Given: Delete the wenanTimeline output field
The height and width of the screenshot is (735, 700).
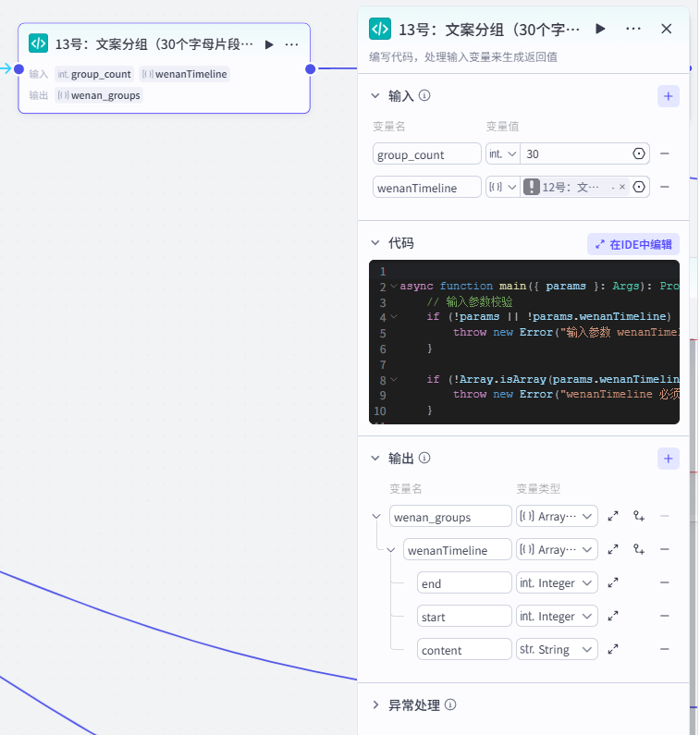Looking at the screenshot, I should point(664,549).
